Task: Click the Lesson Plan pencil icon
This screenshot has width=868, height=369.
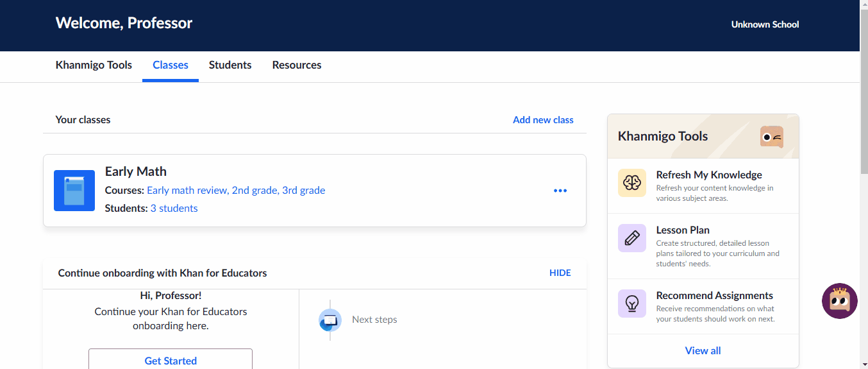Action: (x=632, y=238)
